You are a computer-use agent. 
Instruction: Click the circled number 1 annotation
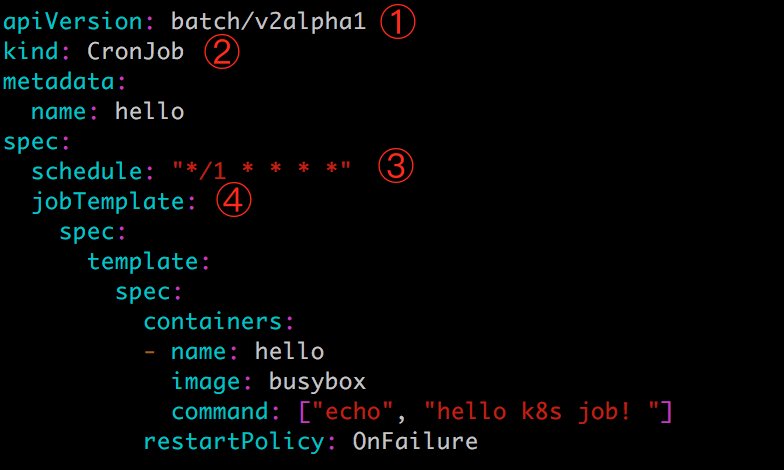point(398,22)
